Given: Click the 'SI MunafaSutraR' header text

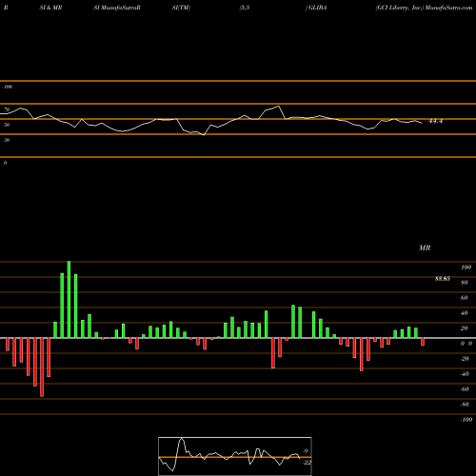Looking at the screenshot, I should point(117,8).
